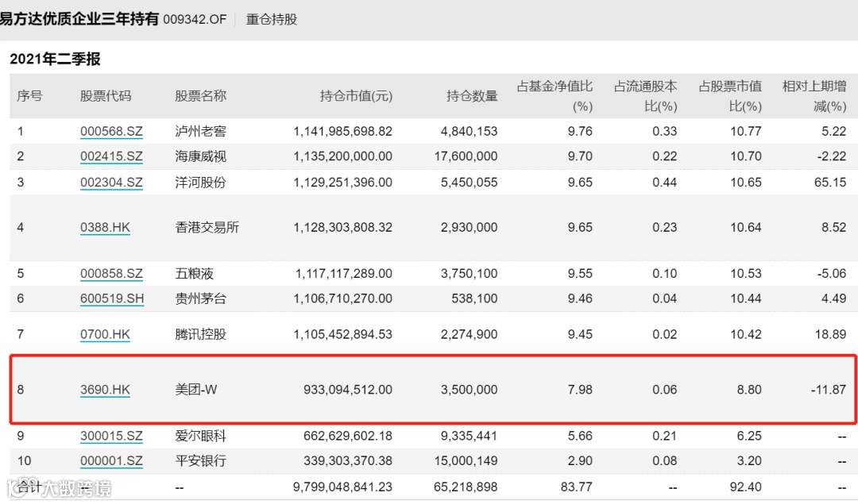The image size is (858, 504).
Task: Click holding quantity 5,450,055
Action: coord(470,182)
